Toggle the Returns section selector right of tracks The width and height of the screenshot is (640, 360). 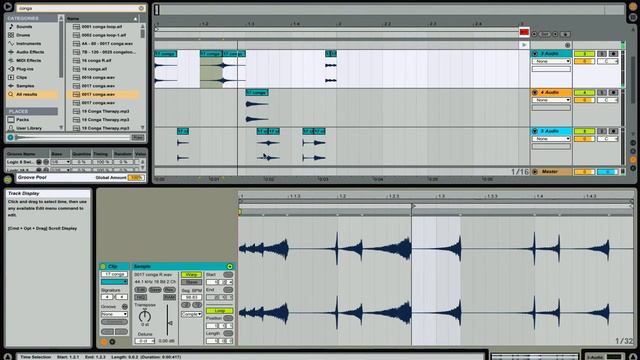pyautogui.click(x=633, y=151)
